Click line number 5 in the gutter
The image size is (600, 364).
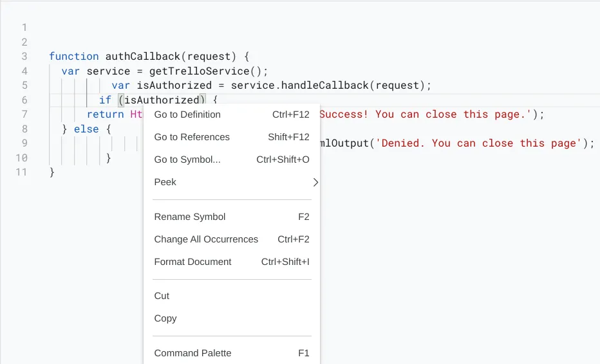(24, 86)
